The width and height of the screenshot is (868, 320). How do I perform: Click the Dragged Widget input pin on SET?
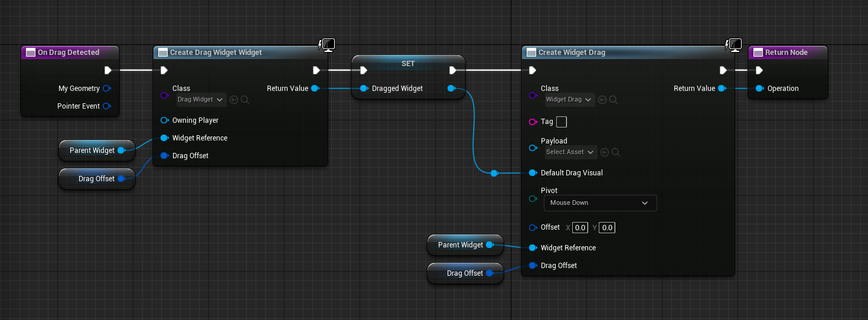[x=364, y=89]
